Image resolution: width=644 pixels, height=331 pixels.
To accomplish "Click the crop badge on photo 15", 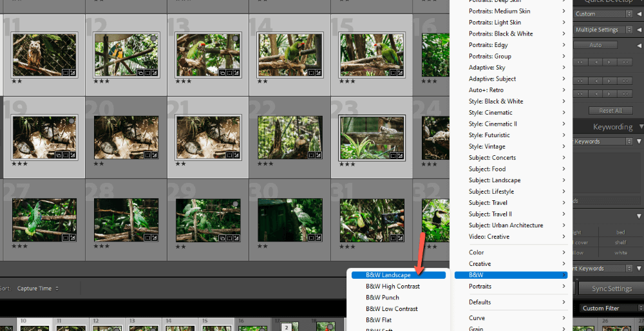I will click(x=393, y=73).
